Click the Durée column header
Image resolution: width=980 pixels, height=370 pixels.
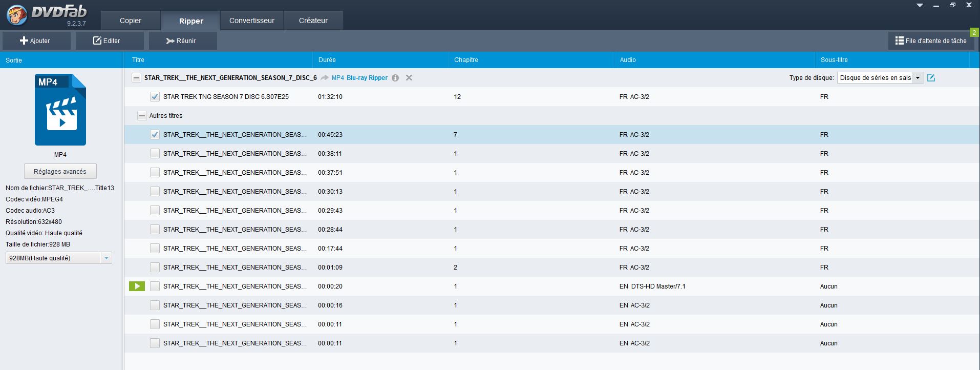point(380,60)
